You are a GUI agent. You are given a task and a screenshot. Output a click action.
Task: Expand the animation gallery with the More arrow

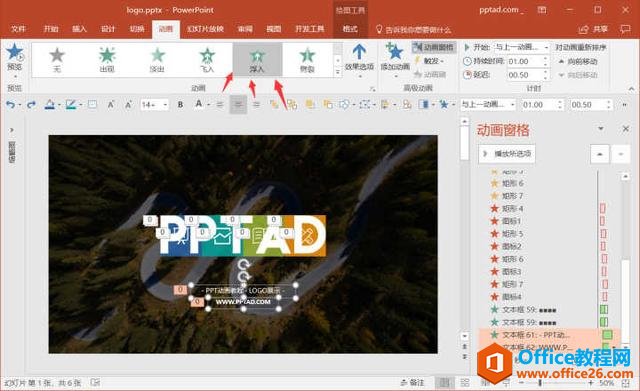point(338,72)
